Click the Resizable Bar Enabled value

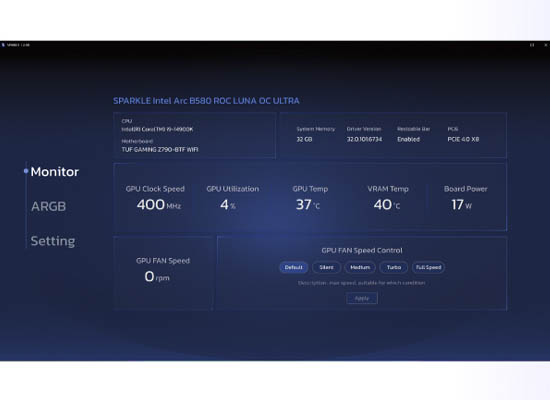click(x=408, y=139)
